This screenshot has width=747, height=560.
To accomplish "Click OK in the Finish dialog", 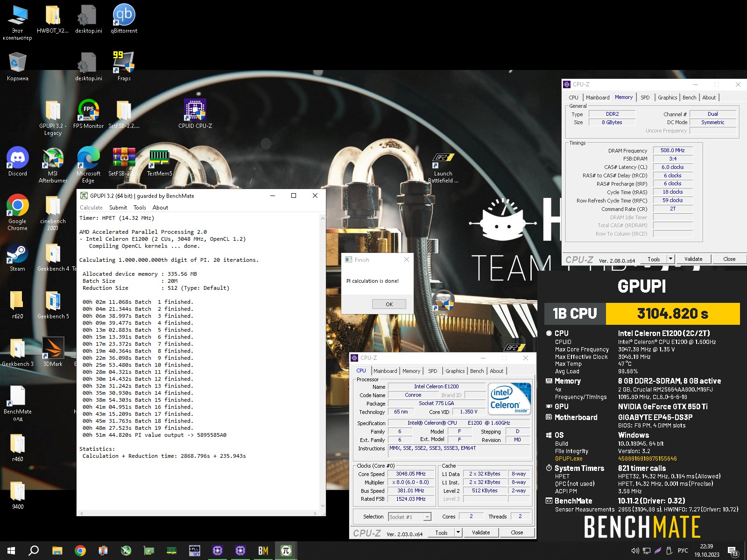I will point(389,304).
